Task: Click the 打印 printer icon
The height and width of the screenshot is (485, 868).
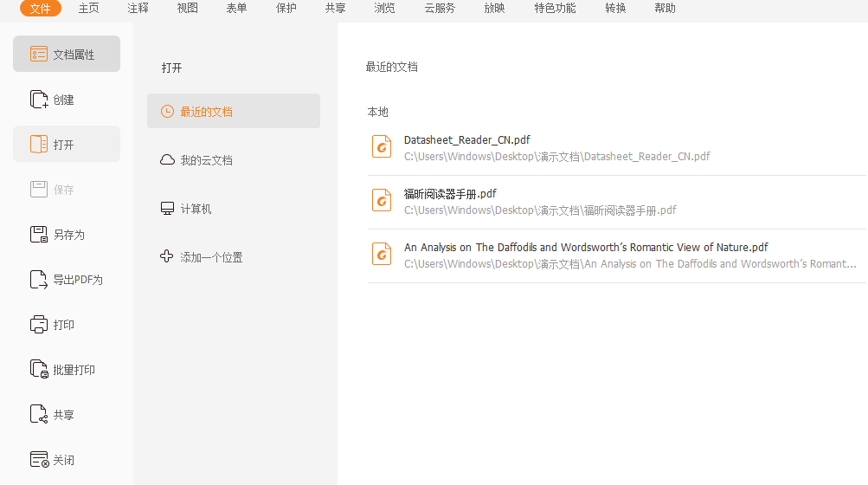Action: [39, 324]
